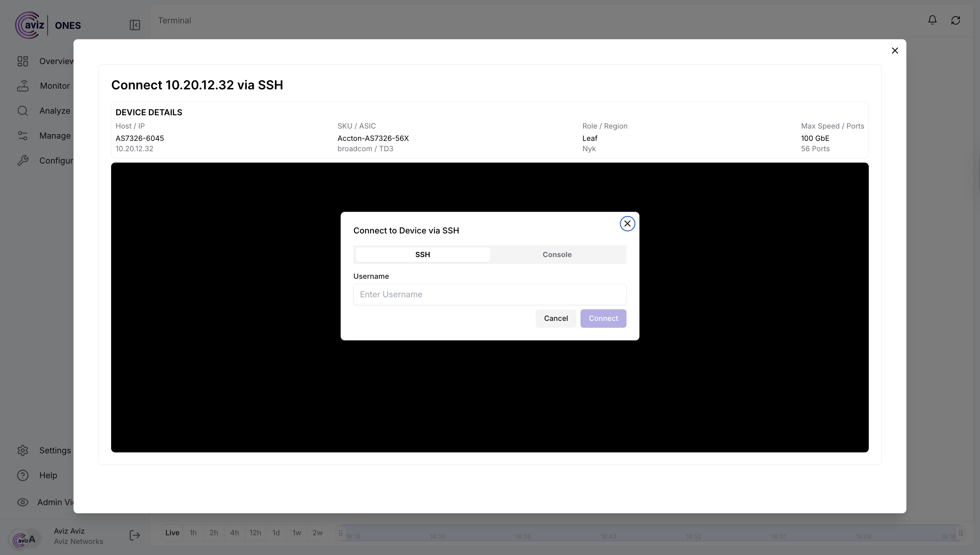980x555 pixels.
Task: Switch to the Console tab
Action: click(556, 254)
